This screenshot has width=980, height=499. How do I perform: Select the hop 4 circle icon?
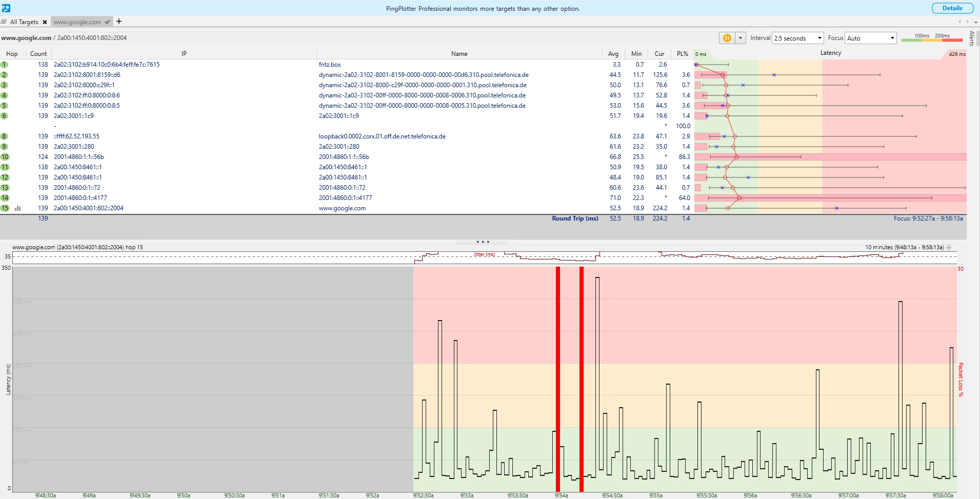4,95
